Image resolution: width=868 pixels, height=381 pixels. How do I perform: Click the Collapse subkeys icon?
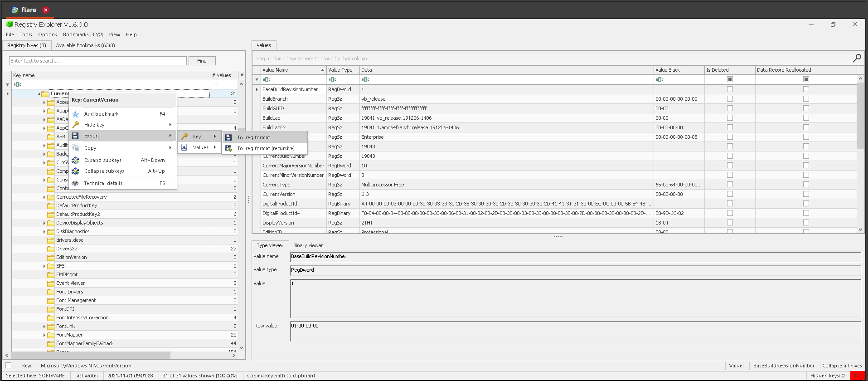pos(76,171)
